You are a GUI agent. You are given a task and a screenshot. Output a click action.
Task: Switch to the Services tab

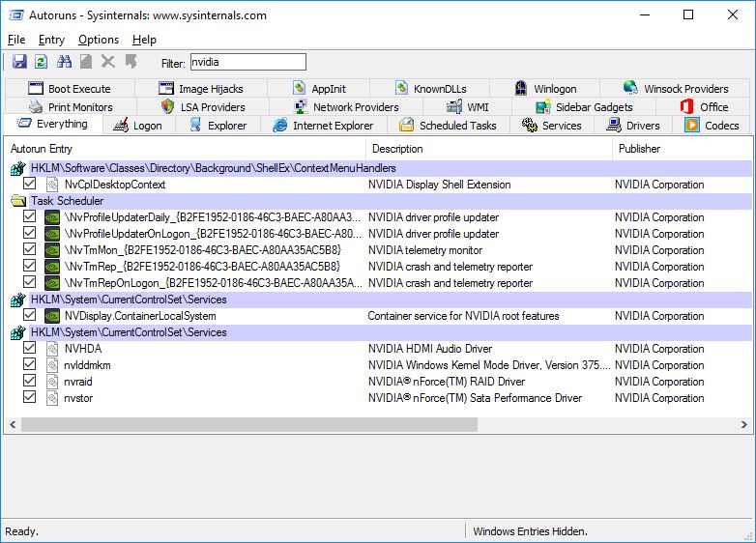[552, 126]
